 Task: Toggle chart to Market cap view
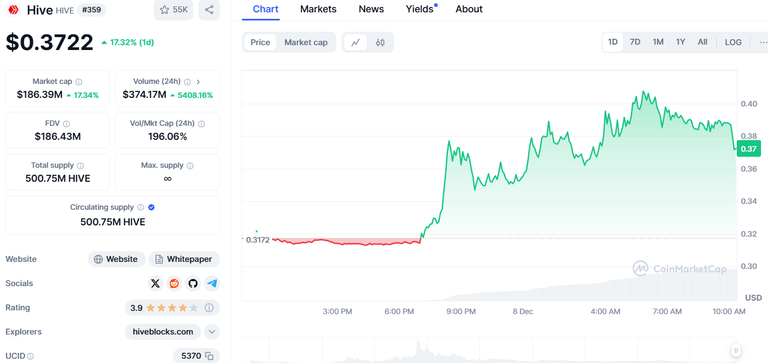[306, 42]
